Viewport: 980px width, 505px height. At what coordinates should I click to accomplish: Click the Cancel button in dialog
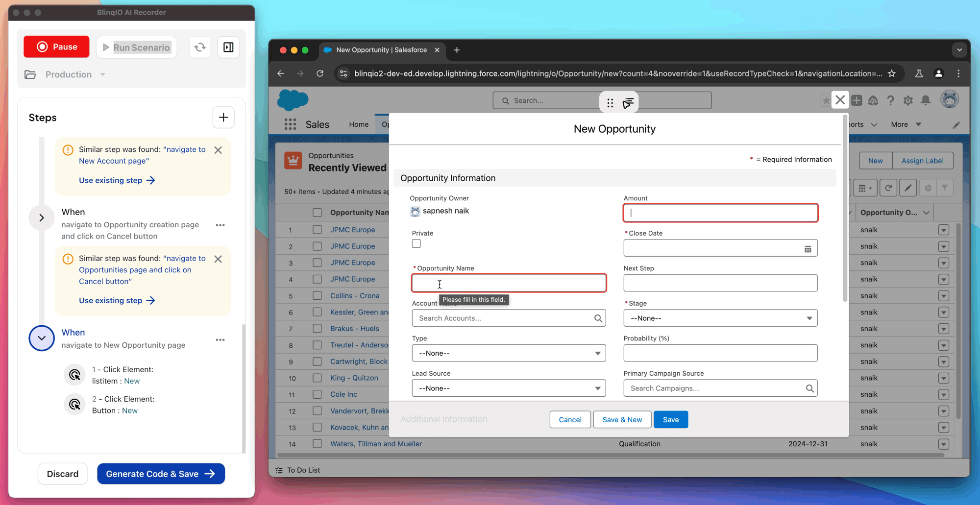tap(570, 420)
